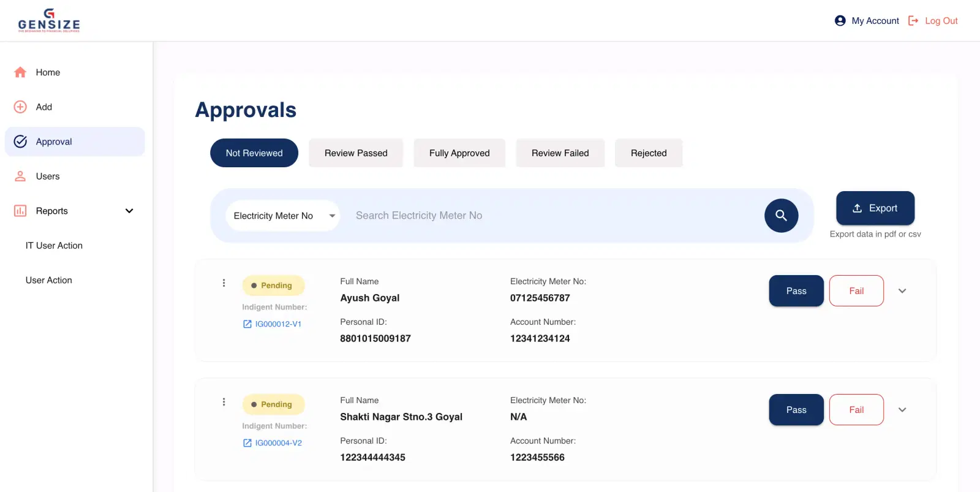Screen dimensions: 980x492
Task: Open three-dot menu for Ayush Goyal
Action: point(224,283)
